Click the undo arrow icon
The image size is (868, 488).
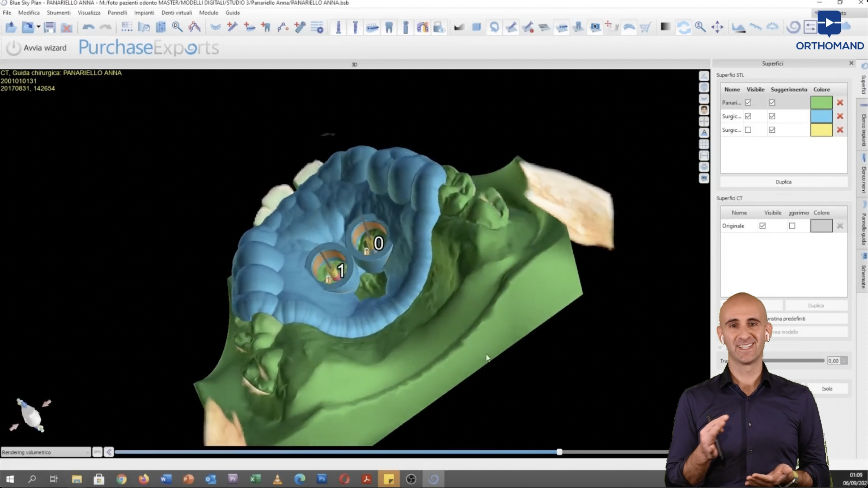(89, 27)
